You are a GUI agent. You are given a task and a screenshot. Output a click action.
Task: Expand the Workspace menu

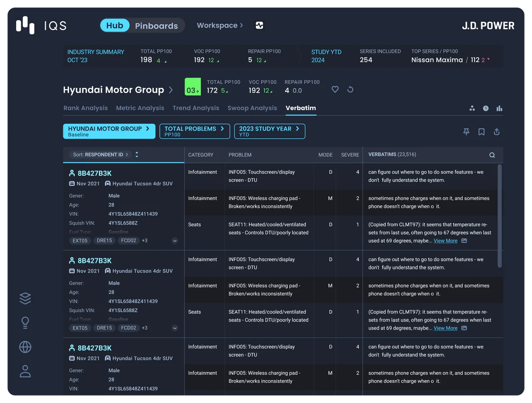point(220,25)
